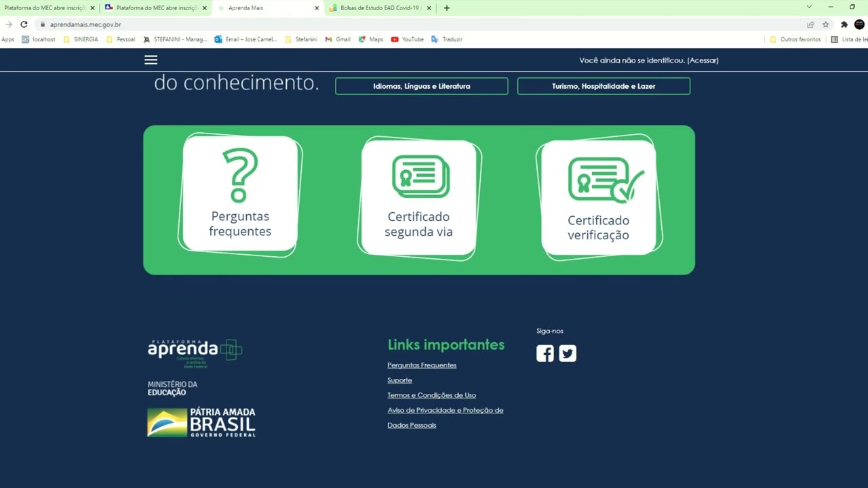Open the tab search chevron
Image resolution: width=868 pixels, height=488 pixels.
click(809, 7)
